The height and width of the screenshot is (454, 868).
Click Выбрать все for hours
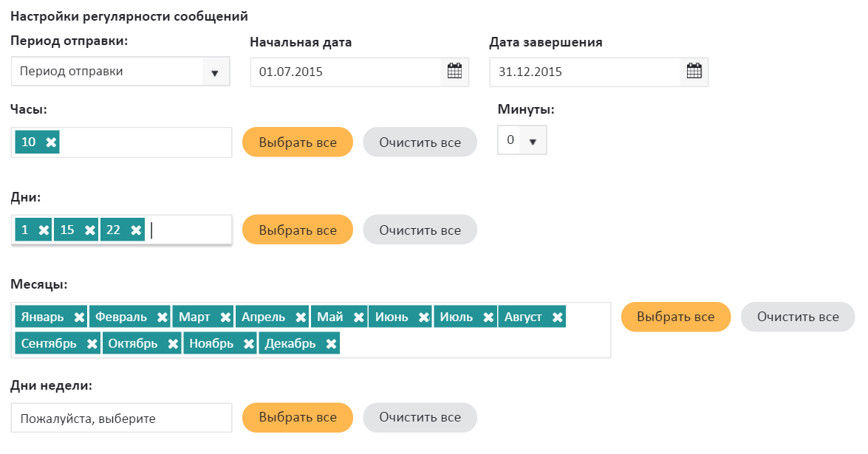tap(298, 142)
